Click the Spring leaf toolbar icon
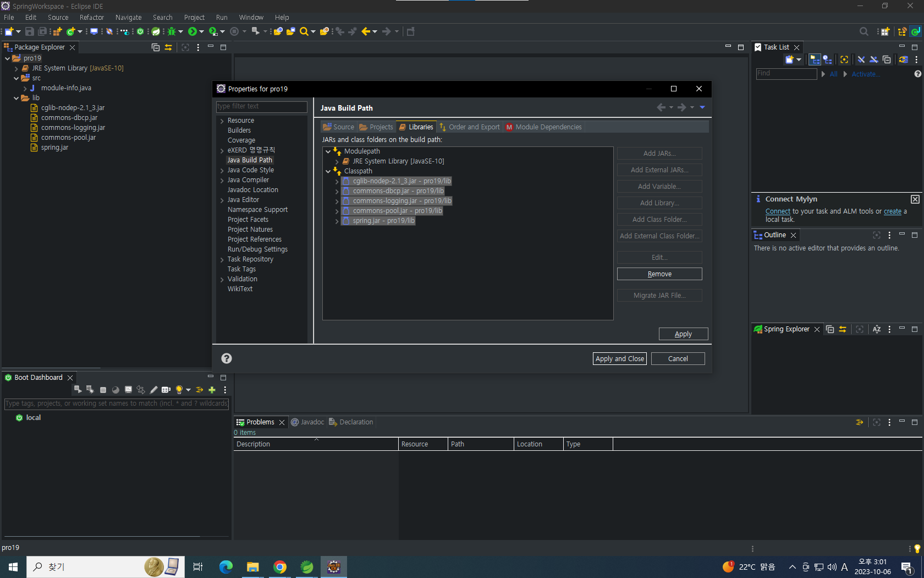 (156, 31)
